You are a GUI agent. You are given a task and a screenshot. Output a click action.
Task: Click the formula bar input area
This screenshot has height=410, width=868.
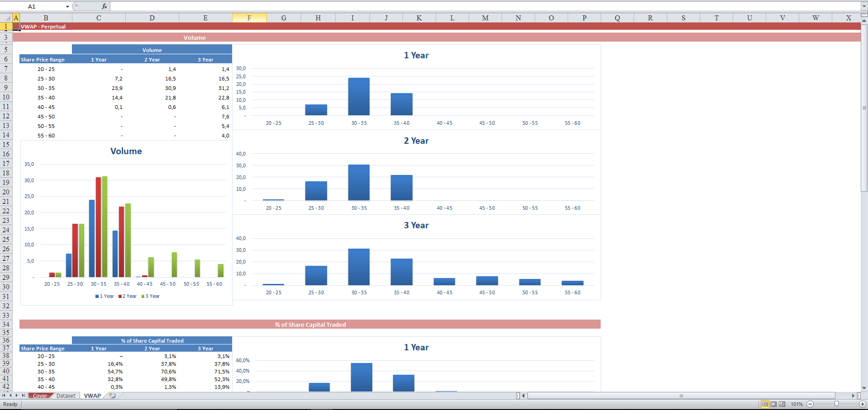point(485,6)
